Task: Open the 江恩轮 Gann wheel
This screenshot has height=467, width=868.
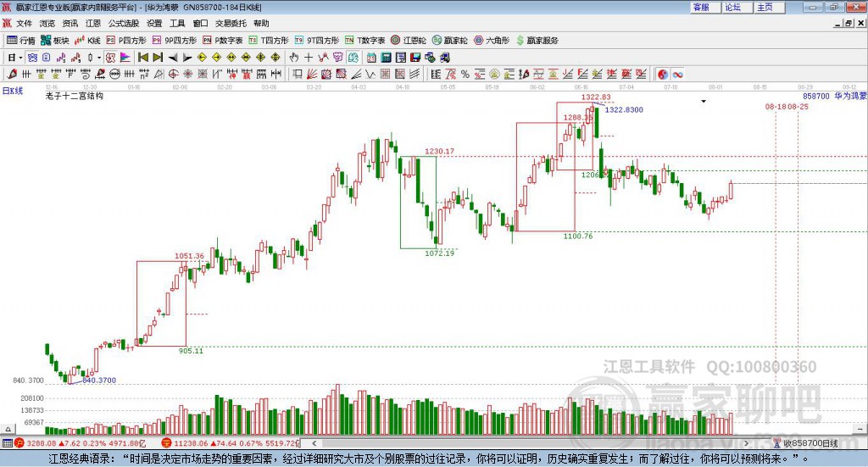Action: click(409, 41)
